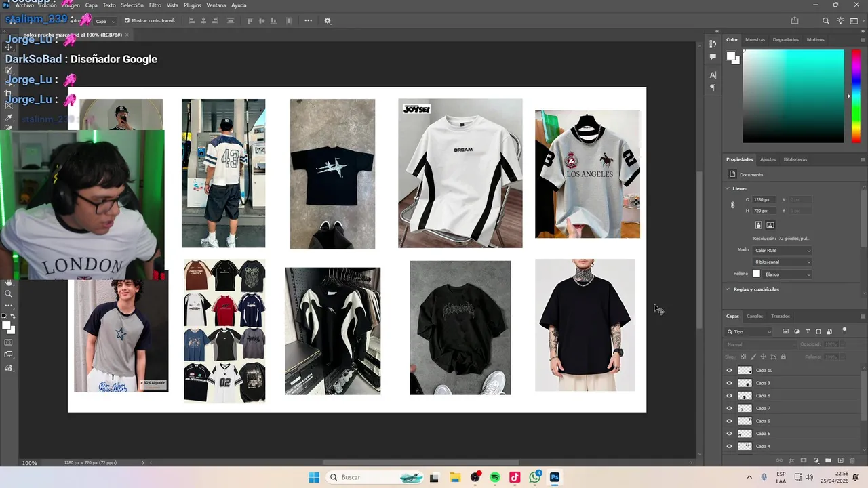Open the Filtro menu

point(155,5)
